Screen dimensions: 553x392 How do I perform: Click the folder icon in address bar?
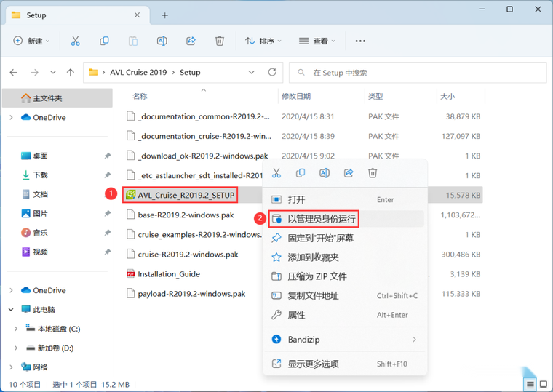(x=93, y=72)
